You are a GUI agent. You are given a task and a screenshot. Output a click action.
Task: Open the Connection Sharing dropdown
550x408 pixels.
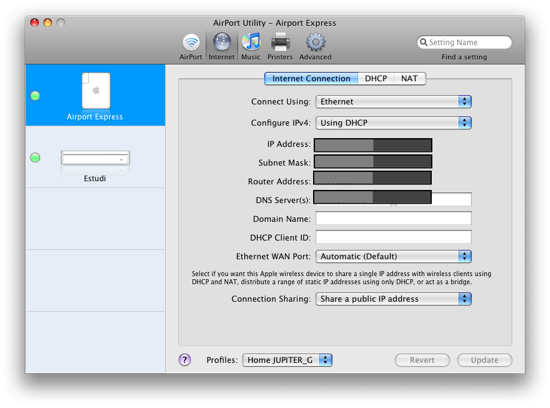(x=394, y=299)
